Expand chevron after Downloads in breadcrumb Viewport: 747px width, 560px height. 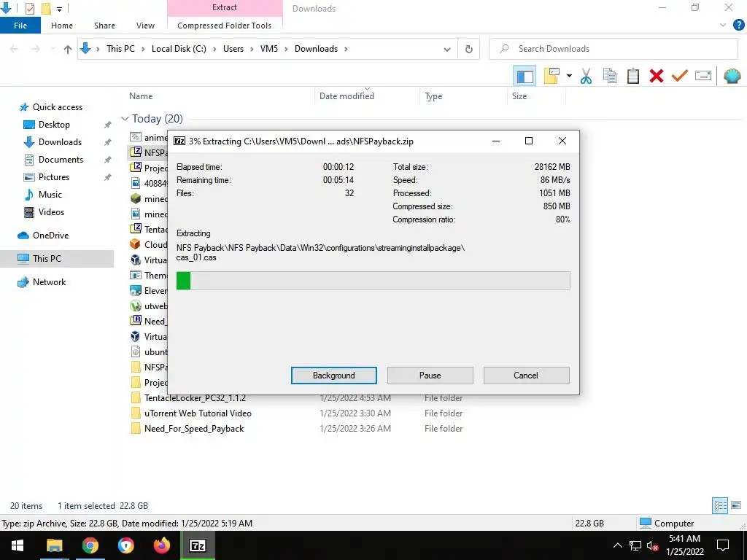click(346, 49)
